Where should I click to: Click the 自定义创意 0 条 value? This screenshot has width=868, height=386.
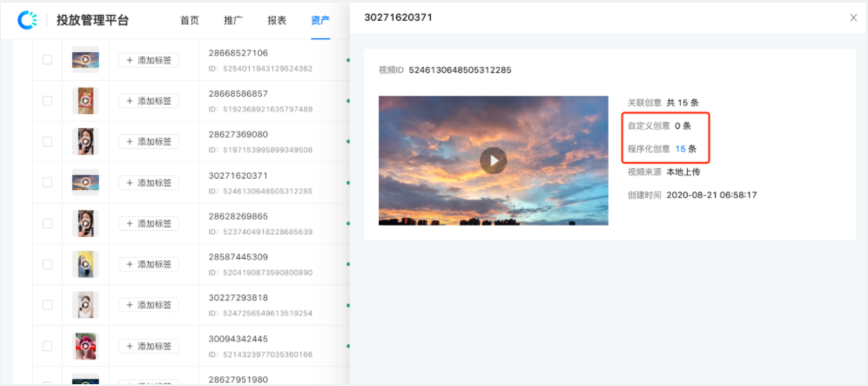[683, 125]
